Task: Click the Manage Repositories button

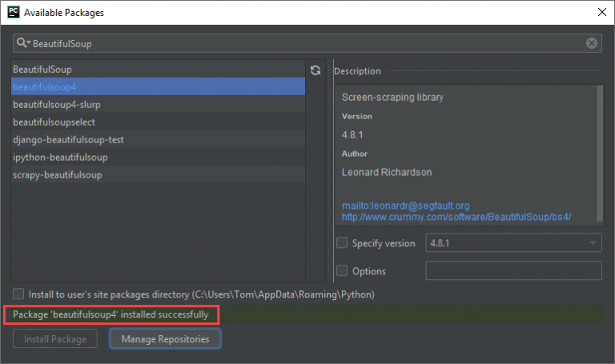Action: click(165, 339)
